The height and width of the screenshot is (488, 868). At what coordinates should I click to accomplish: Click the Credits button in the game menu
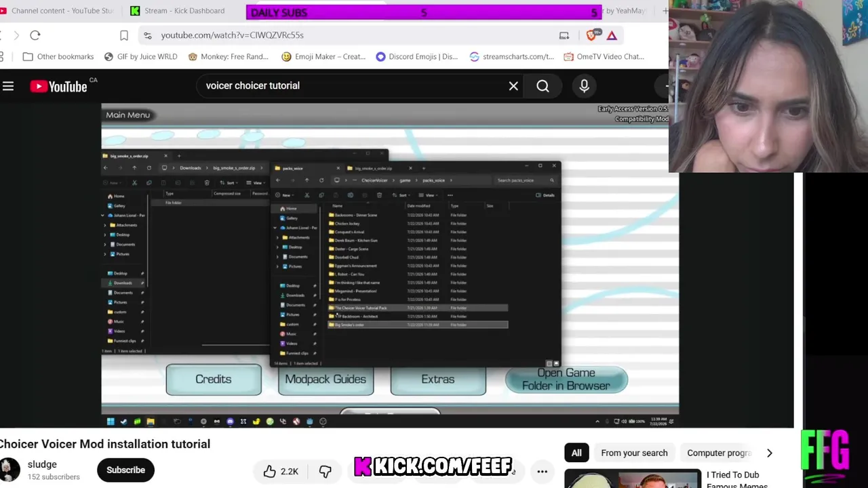(214, 380)
